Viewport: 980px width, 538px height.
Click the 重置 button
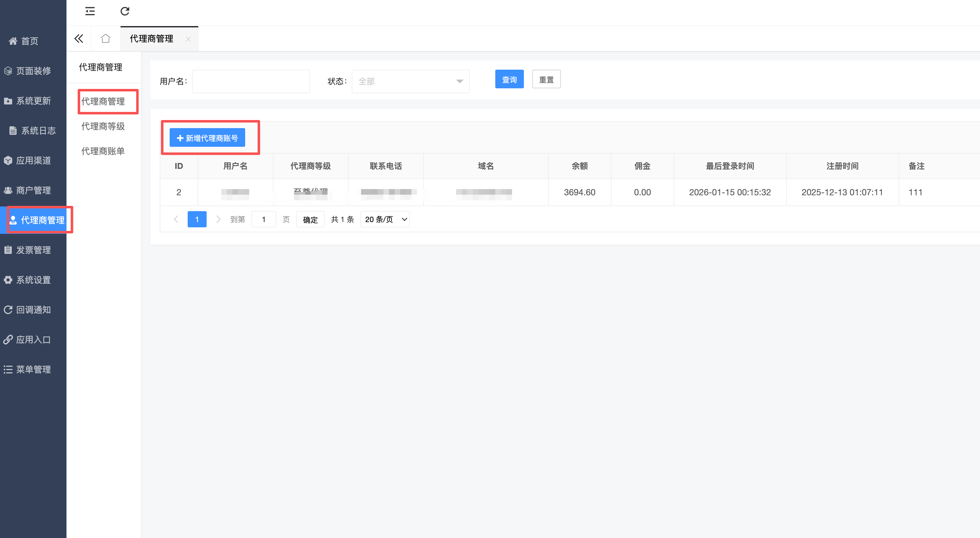[546, 79]
